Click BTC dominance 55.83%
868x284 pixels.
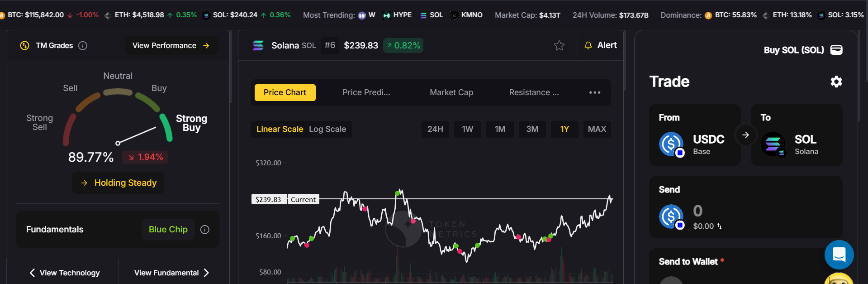[x=731, y=15]
